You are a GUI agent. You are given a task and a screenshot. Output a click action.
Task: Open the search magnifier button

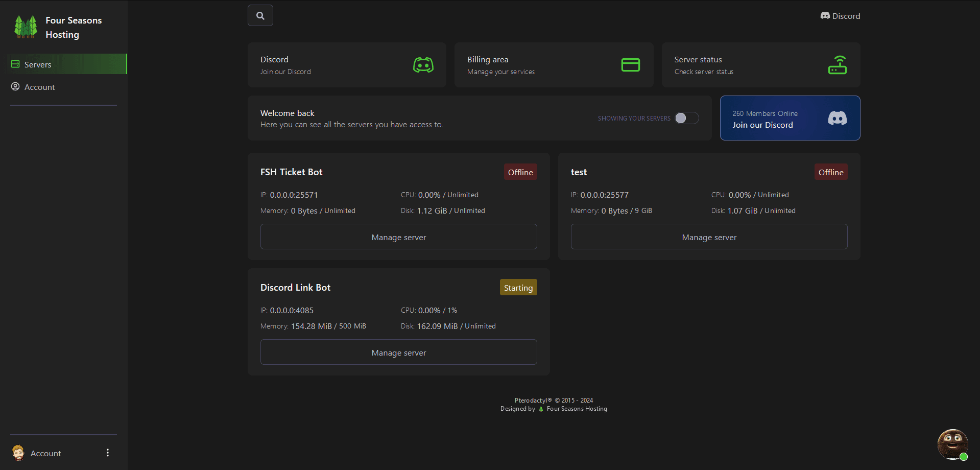click(260, 15)
